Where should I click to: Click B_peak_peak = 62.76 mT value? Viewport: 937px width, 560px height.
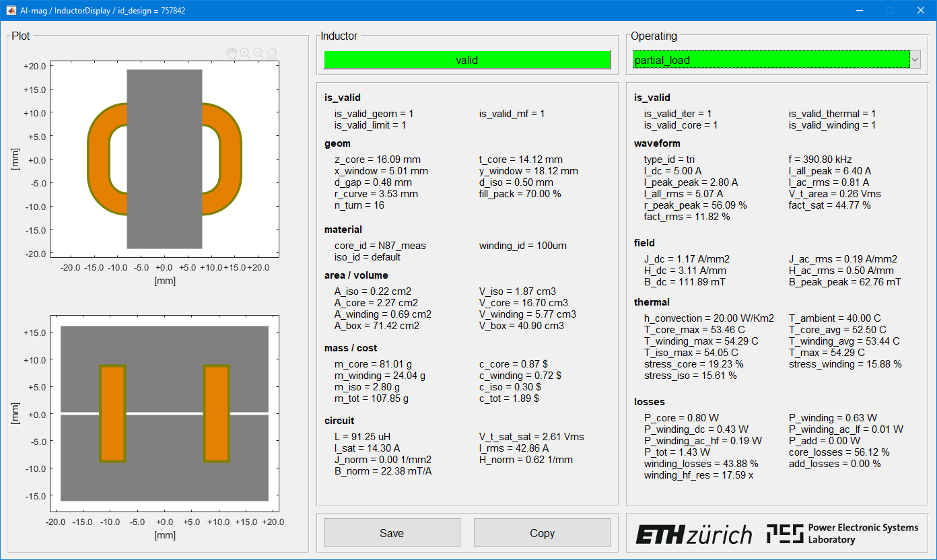coord(845,282)
